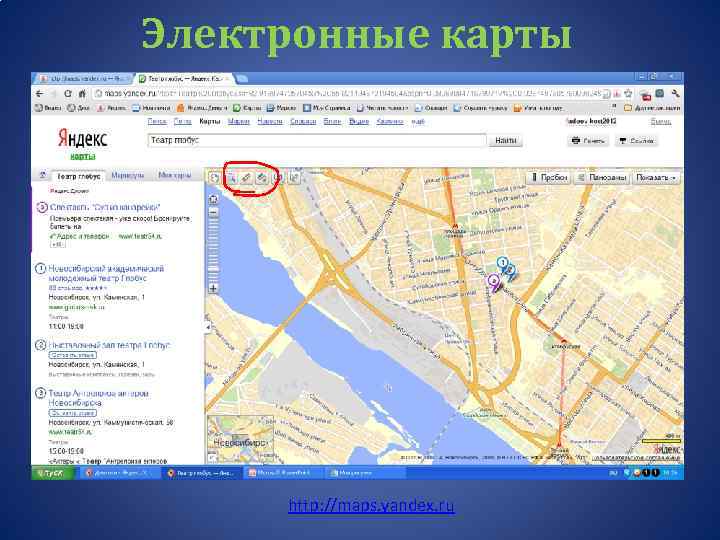Click the Театр глобус search input field
Screen dimensions: 720x540
coord(317,141)
